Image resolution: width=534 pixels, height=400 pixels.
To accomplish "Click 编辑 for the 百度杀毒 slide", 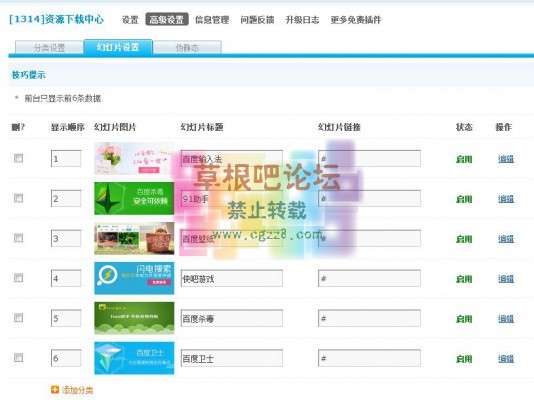I will [506, 319].
